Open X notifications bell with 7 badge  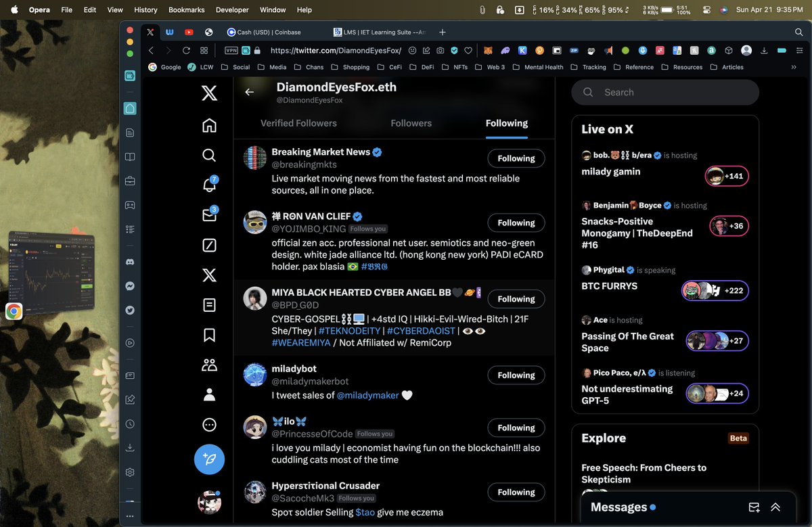coord(209,185)
